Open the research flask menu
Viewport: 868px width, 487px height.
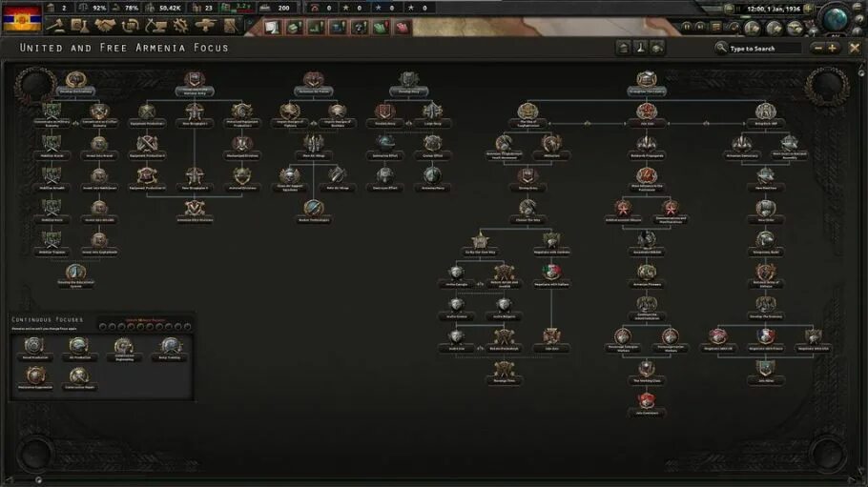pos(79,26)
